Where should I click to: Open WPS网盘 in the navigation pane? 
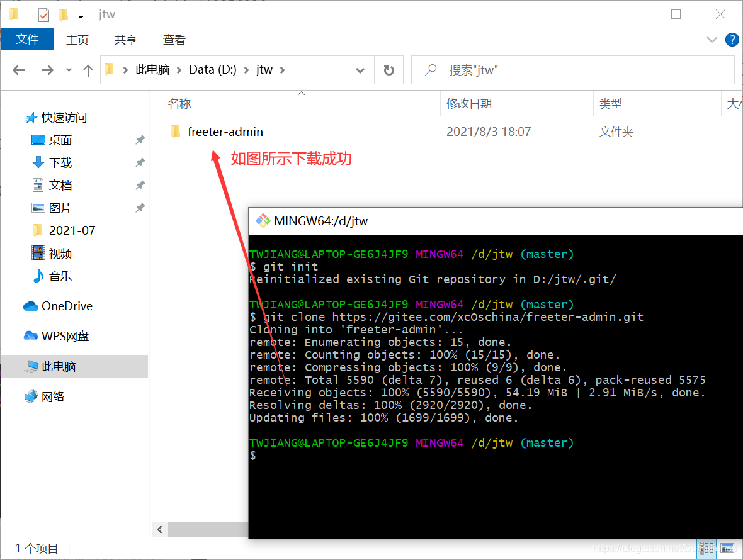(x=65, y=336)
